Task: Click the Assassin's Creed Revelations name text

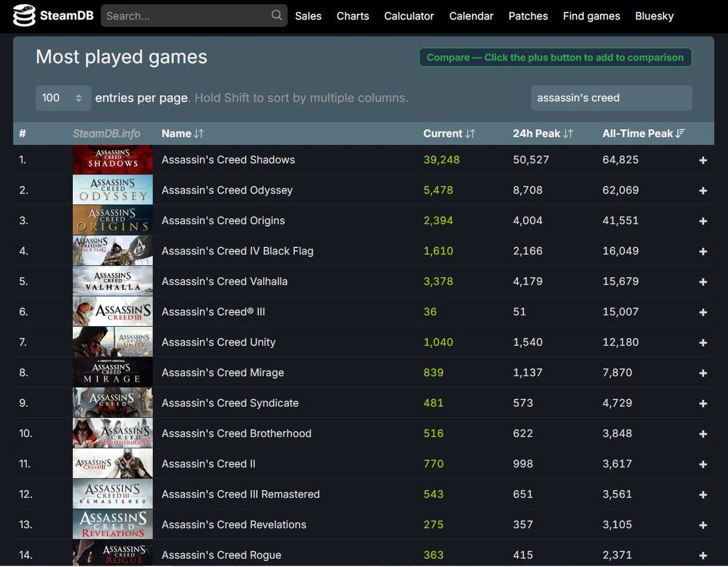Action: [x=234, y=525]
